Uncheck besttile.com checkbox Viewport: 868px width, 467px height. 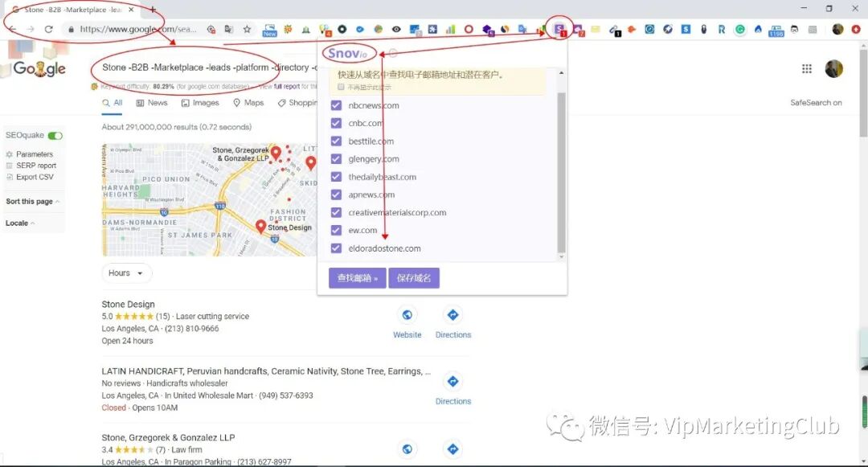click(336, 141)
